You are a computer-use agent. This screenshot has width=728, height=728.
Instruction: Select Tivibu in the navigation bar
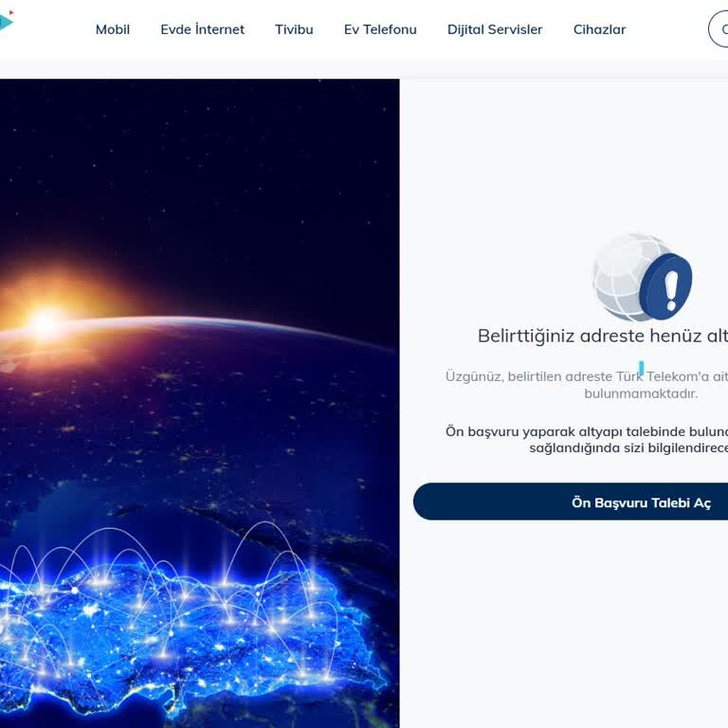tap(294, 29)
